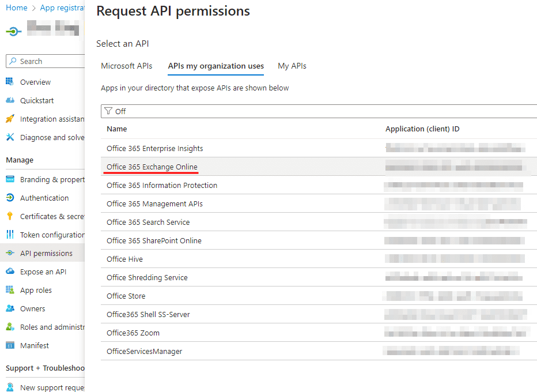Image resolution: width=537 pixels, height=392 pixels.
Task: Click the Token configuration bars icon
Action: point(10,235)
